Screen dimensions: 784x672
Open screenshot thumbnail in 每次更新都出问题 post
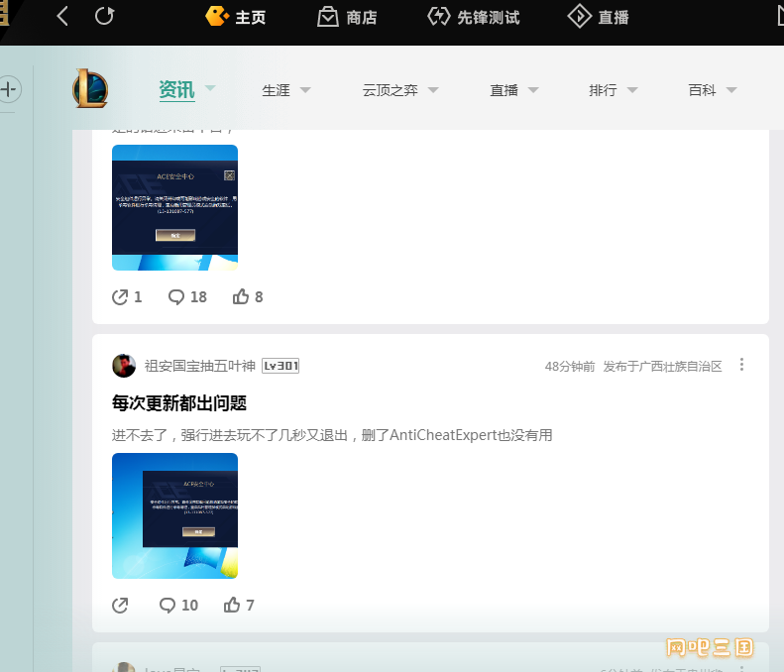tap(175, 516)
